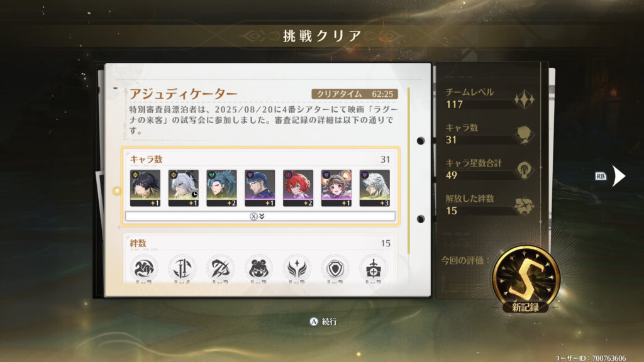This screenshot has height=362, width=644.
Task: Click the 新記録 new record label
Action: 525,307
